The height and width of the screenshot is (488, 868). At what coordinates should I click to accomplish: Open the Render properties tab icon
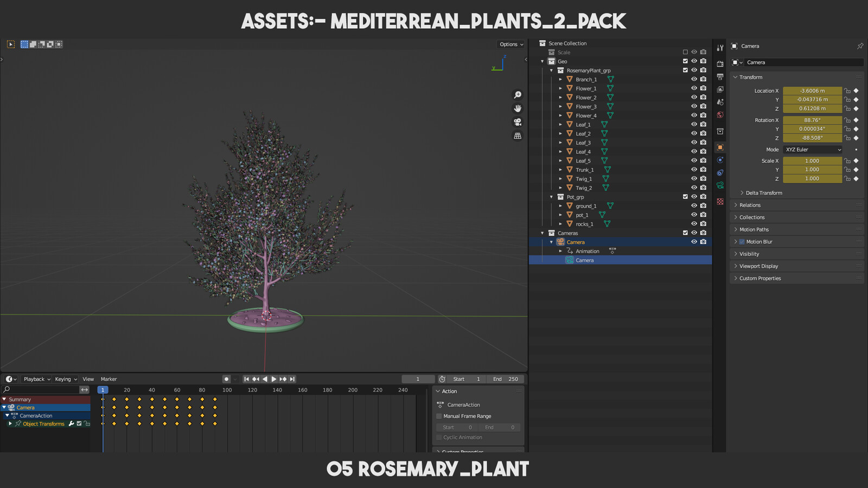[x=720, y=64]
